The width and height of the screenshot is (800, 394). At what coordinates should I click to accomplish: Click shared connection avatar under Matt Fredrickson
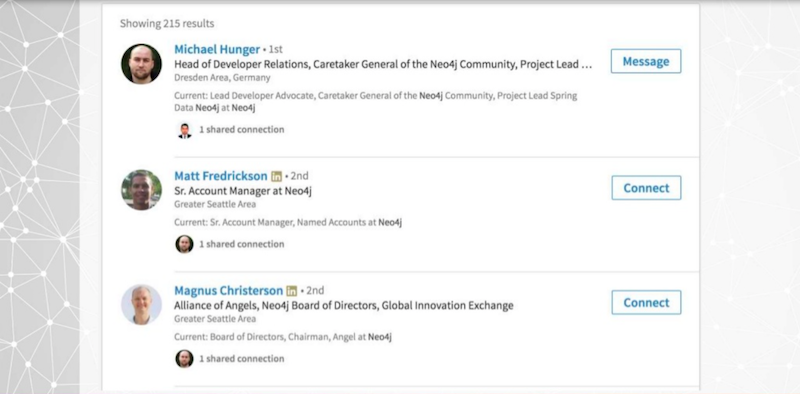click(184, 244)
